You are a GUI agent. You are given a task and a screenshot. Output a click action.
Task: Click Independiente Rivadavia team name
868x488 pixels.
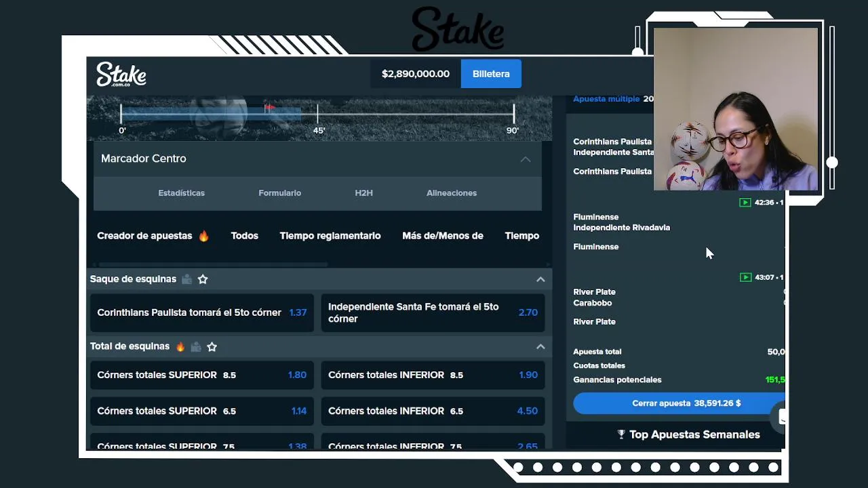pyautogui.click(x=622, y=228)
